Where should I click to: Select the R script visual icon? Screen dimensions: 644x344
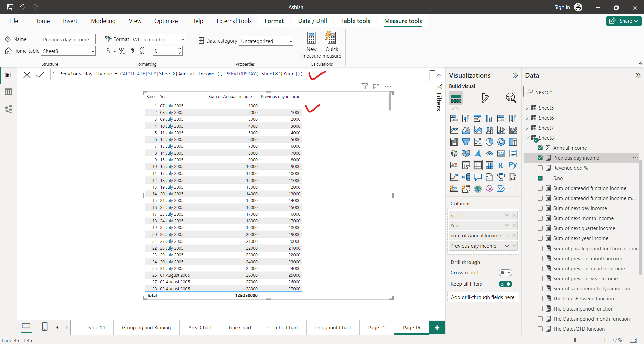point(501,165)
